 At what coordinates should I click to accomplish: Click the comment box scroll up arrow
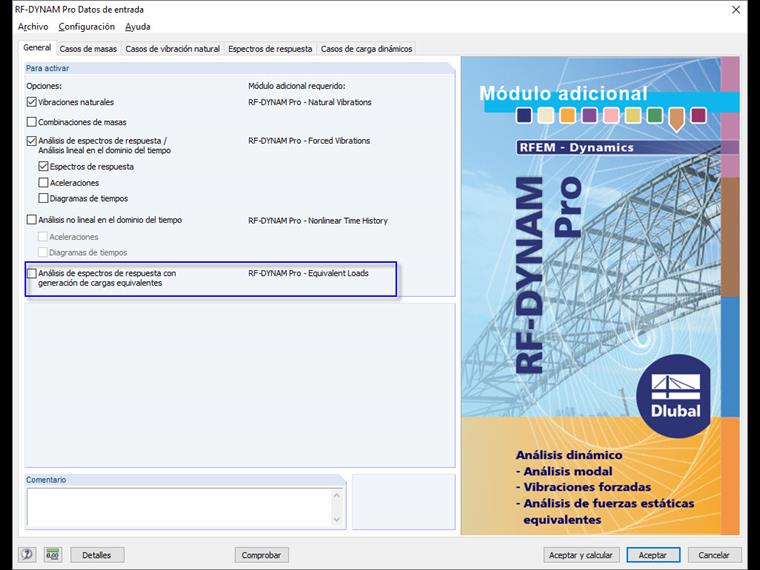pyautogui.click(x=337, y=495)
